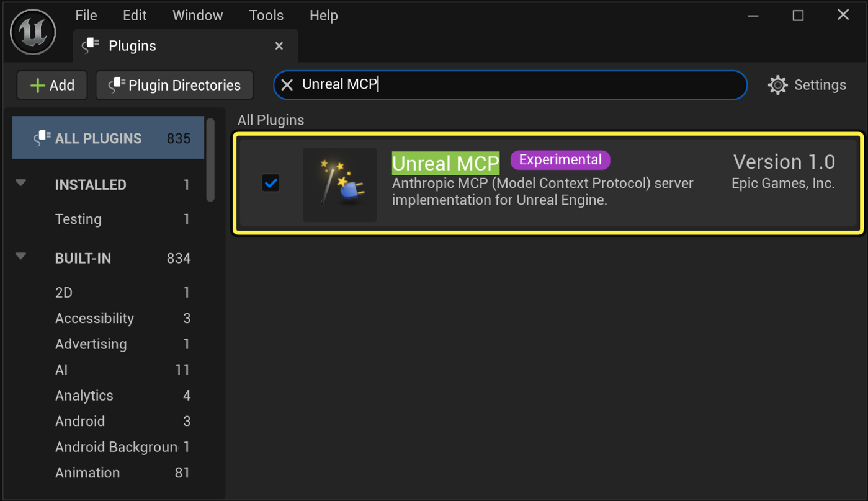
Task: Uncheck the Unreal MCP enabled checkbox
Action: point(271,183)
